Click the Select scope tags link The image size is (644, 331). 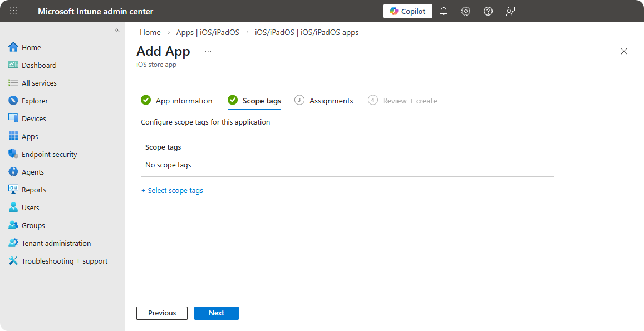click(172, 190)
